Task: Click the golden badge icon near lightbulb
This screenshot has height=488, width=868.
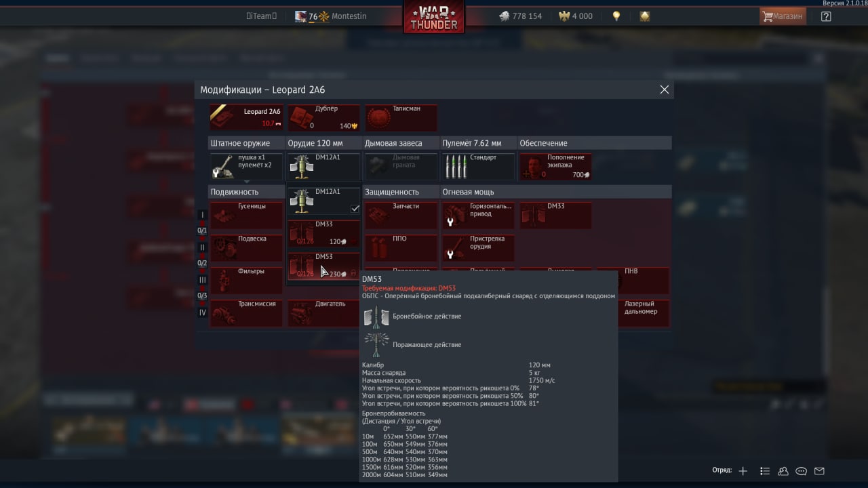Action: coord(645,16)
